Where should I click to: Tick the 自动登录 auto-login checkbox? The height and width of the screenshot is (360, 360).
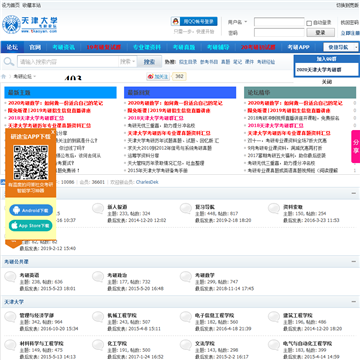(309, 23)
